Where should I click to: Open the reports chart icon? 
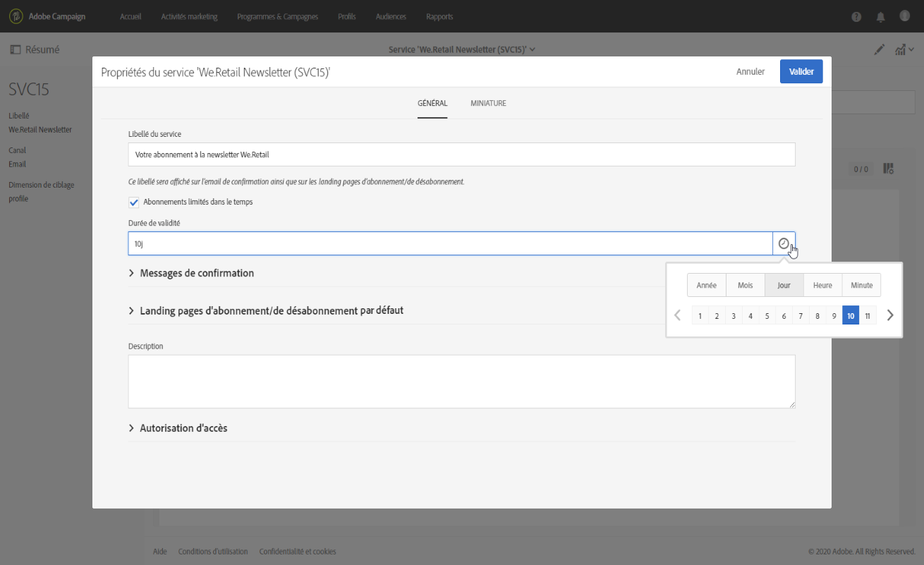901,49
